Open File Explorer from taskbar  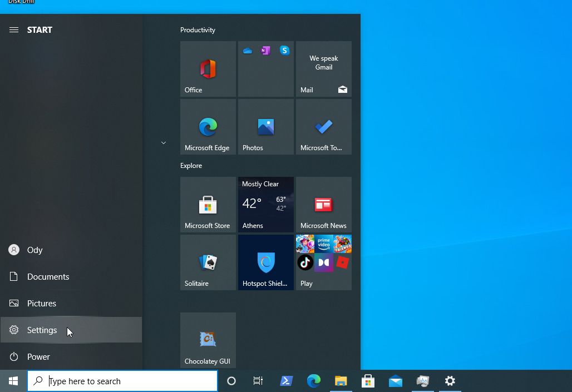click(341, 381)
